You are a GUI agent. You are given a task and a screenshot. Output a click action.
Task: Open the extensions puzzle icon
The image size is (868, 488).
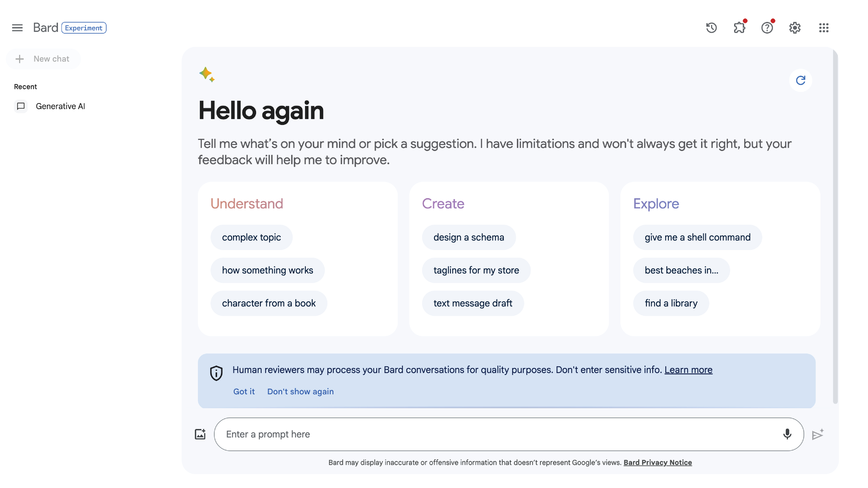pyautogui.click(x=739, y=28)
